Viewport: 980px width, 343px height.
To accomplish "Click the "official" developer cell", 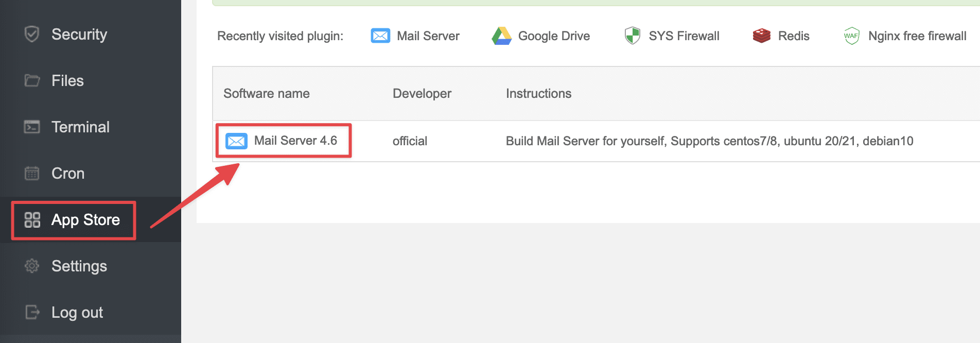I will [x=410, y=141].
